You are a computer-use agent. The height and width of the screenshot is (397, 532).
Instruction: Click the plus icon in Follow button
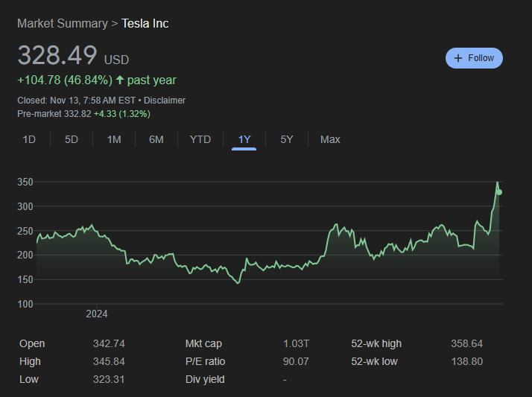[x=458, y=58]
